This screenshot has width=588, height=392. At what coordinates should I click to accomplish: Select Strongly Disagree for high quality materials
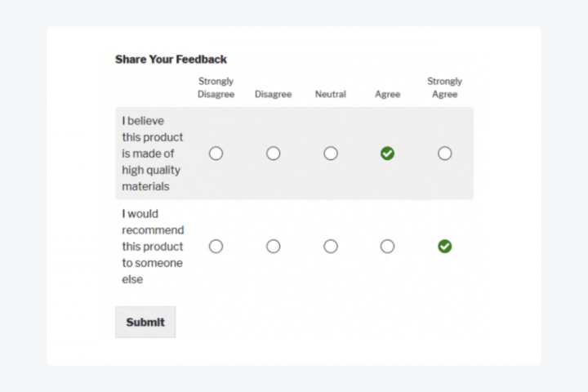click(x=216, y=154)
